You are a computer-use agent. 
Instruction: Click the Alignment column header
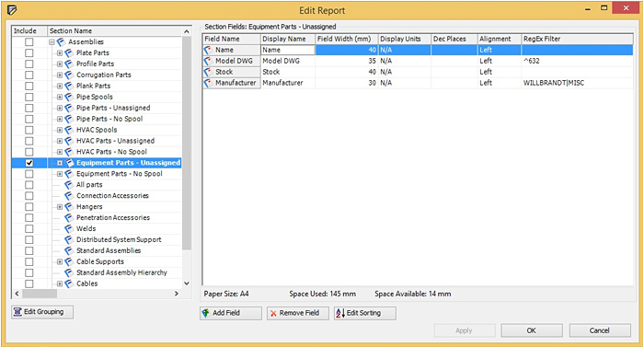500,39
